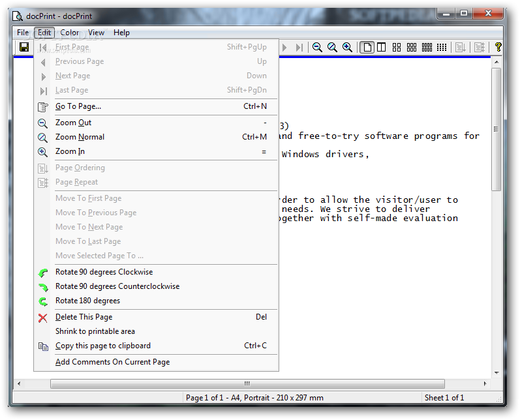520x420 pixels.
Task: Select single page per sheet layout
Action: (367, 48)
